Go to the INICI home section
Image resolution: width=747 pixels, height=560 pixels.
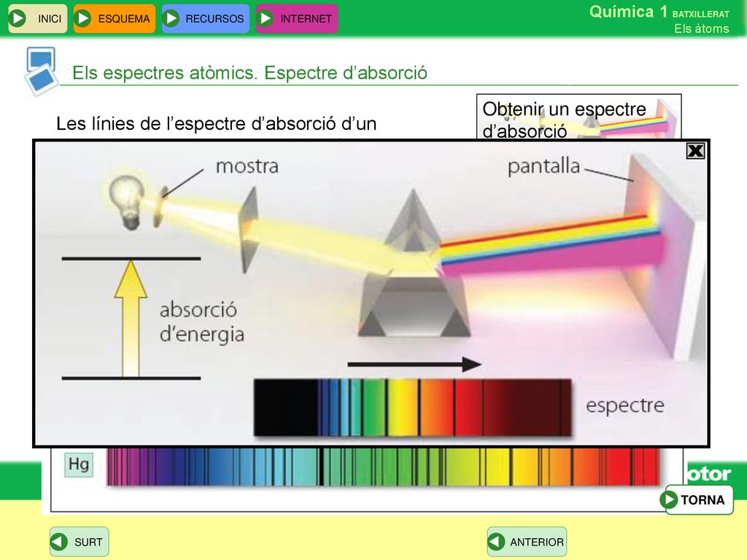[x=38, y=18]
